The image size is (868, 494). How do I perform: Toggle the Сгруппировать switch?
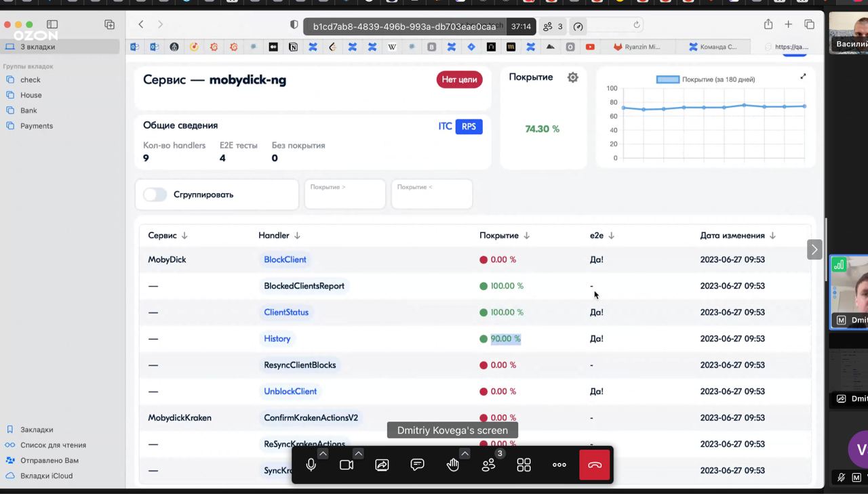(x=155, y=194)
